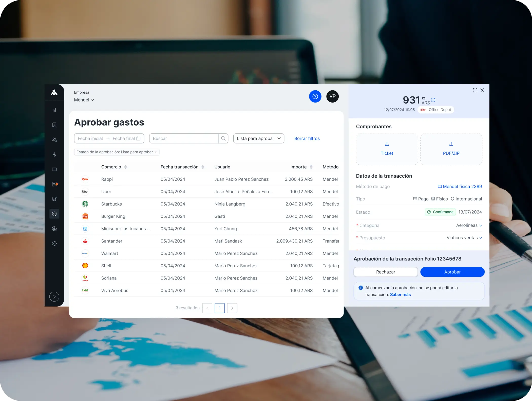The height and width of the screenshot is (401, 532).
Task: Click the blue help question-mark icon
Action: 315,96
